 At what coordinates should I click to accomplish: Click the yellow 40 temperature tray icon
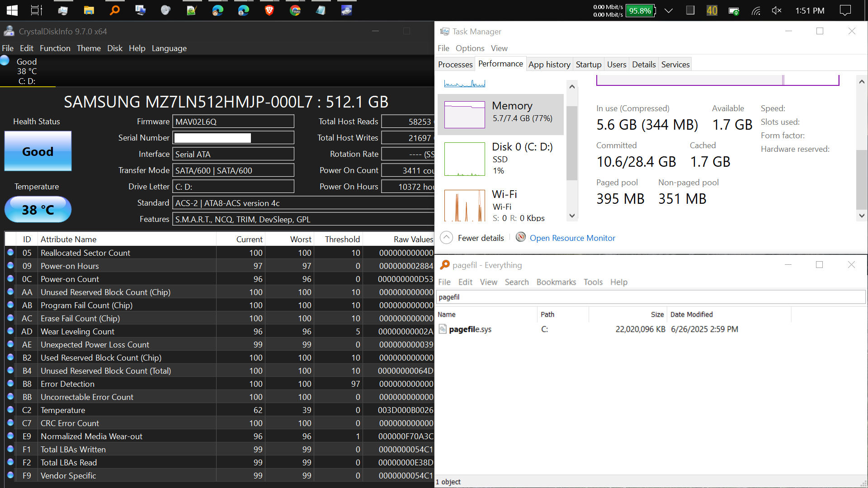click(712, 11)
